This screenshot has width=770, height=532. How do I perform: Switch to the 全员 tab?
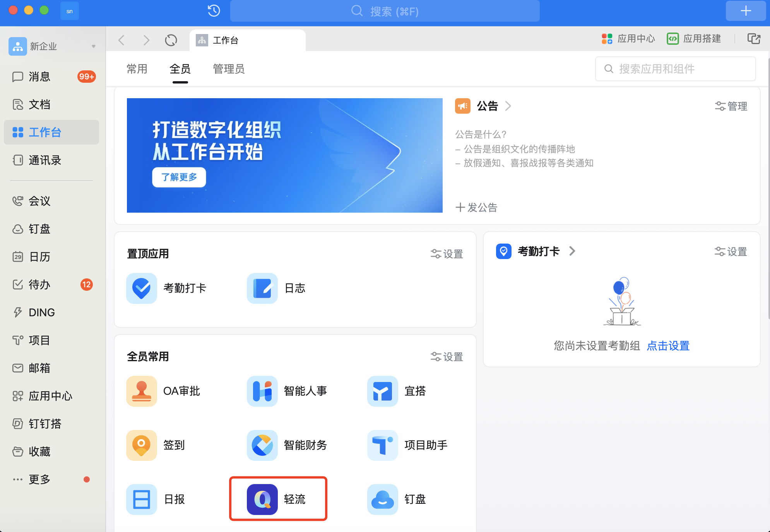[x=180, y=69]
